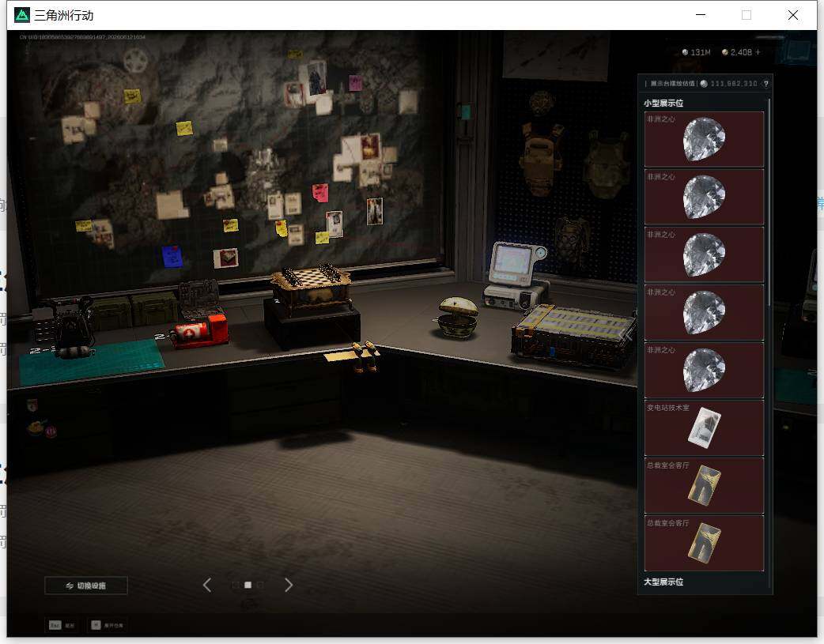Close the 三角洲行动 window
This screenshot has height=644, width=824.
793,15
